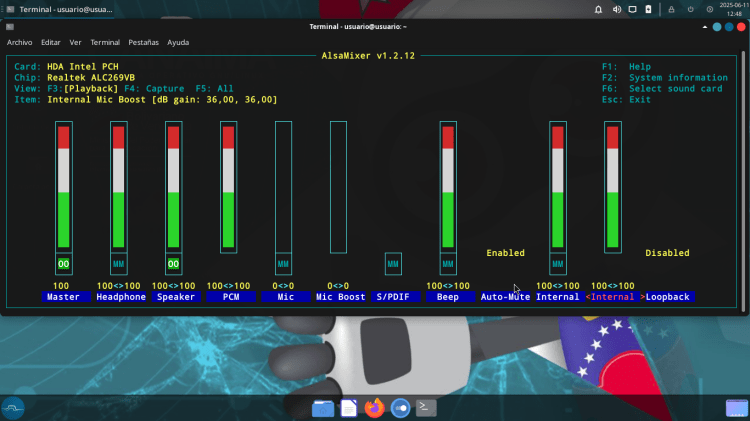Open the file manager from dock
This screenshot has width=750, height=421.
[x=322, y=407]
